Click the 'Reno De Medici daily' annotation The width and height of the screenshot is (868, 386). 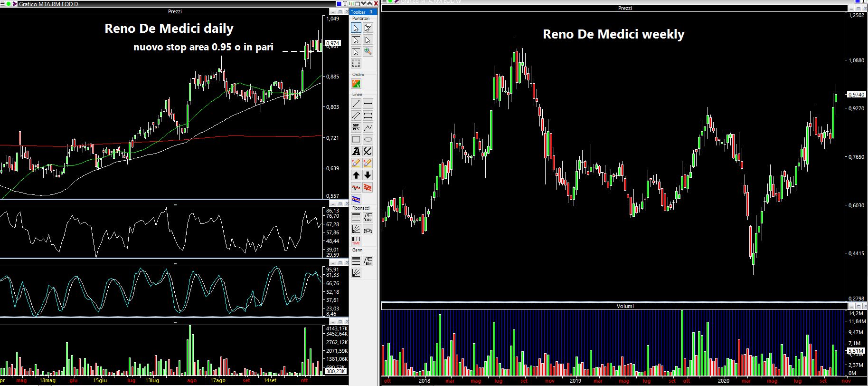tap(169, 29)
